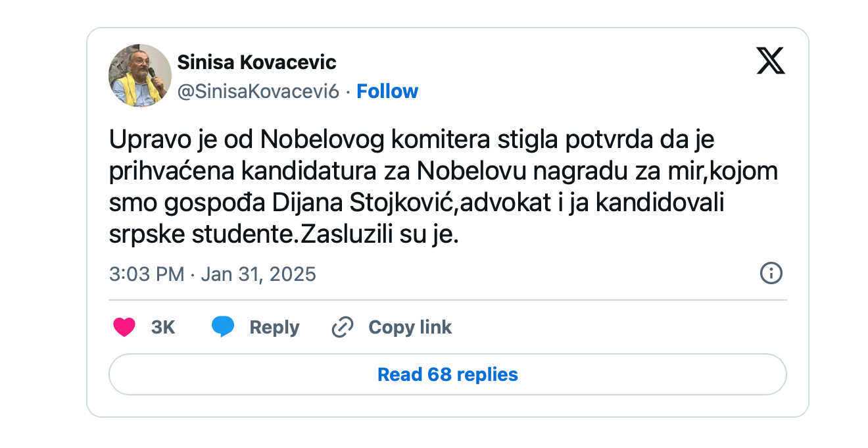Click the 3K likes count
The width and height of the screenshot is (868, 448).
(163, 327)
